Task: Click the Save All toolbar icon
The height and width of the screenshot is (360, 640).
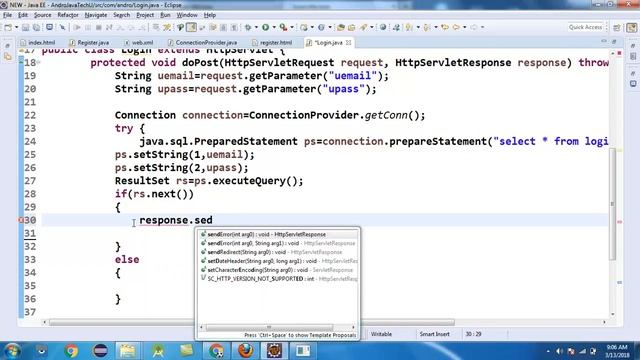Action: (36, 27)
